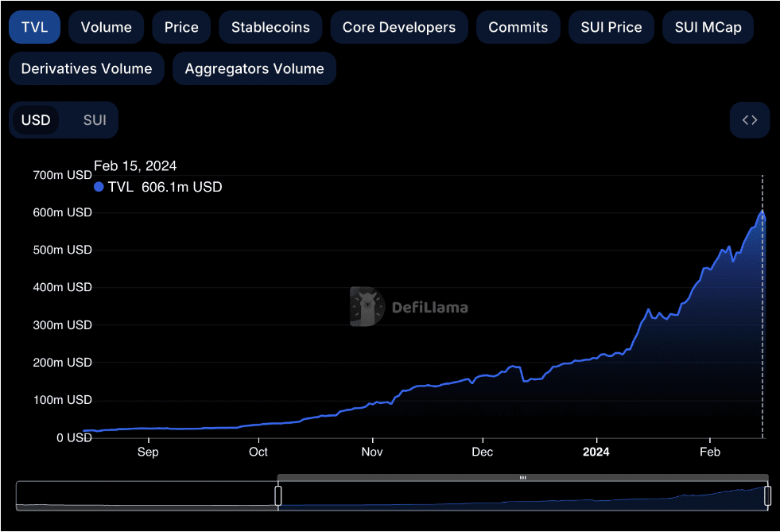This screenshot has width=780, height=532.
Task: Switch currency to USD
Action: (36, 119)
